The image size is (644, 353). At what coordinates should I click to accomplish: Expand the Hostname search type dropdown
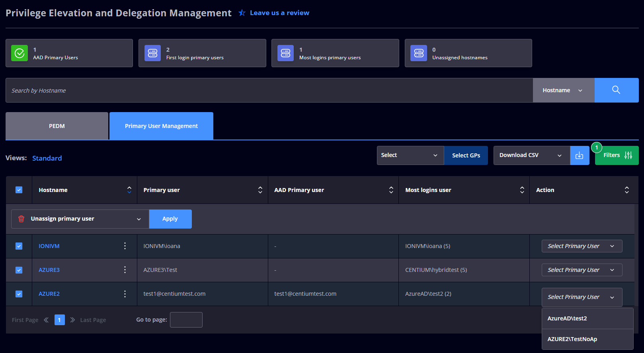pyautogui.click(x=564, y=90)
